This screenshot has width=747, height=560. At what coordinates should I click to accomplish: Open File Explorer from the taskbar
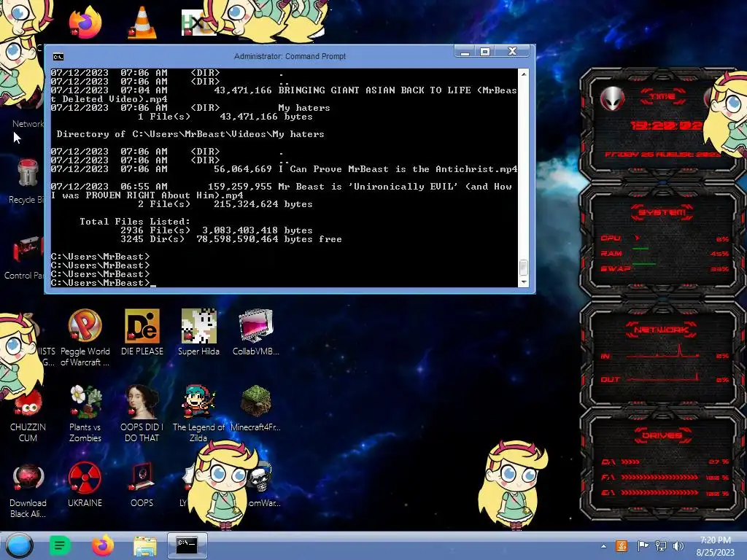pyautogui.click(x=145, y=545)
